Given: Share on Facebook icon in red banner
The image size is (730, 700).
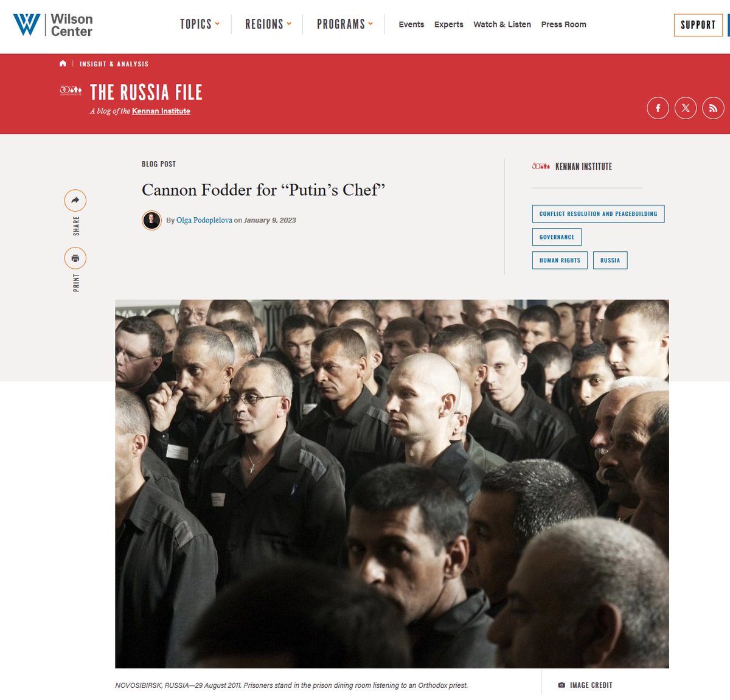Looking at the screenshot, I should (x=658, y=108).
